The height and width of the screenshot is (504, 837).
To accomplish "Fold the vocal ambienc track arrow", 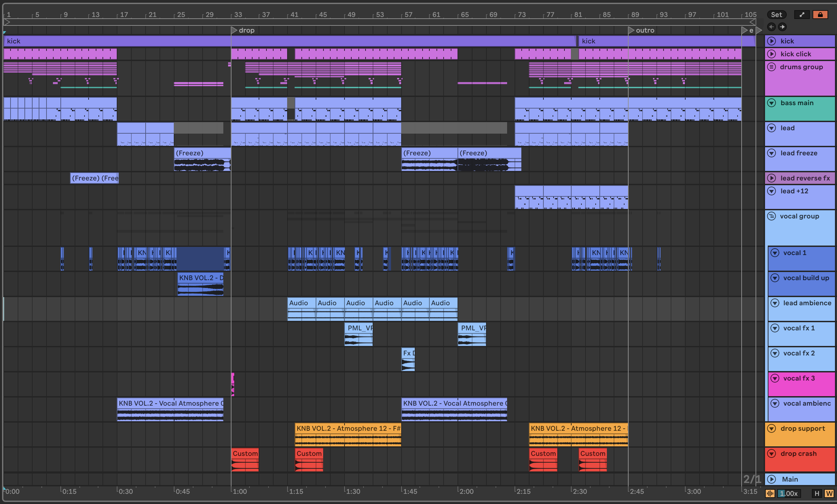I will tap(775, 404).
